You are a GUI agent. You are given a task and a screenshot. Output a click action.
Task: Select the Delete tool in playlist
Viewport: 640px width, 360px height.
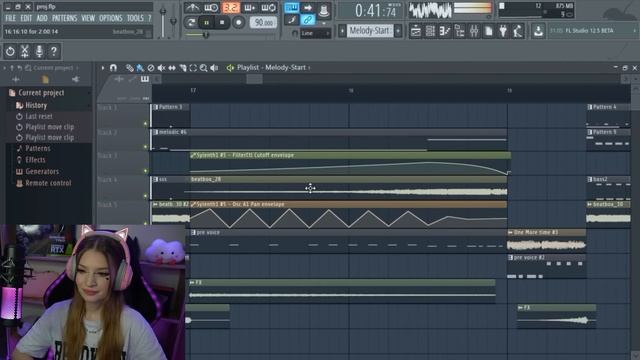151,68
